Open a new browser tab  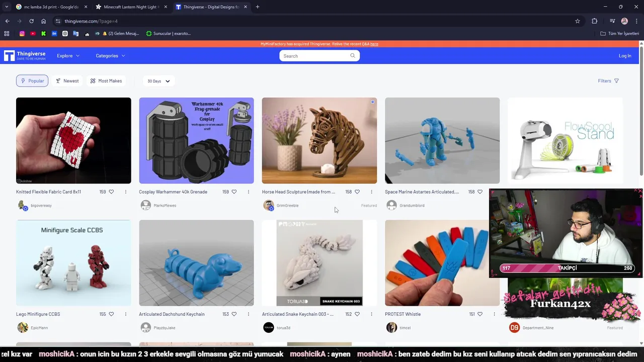tap(258, 7)
